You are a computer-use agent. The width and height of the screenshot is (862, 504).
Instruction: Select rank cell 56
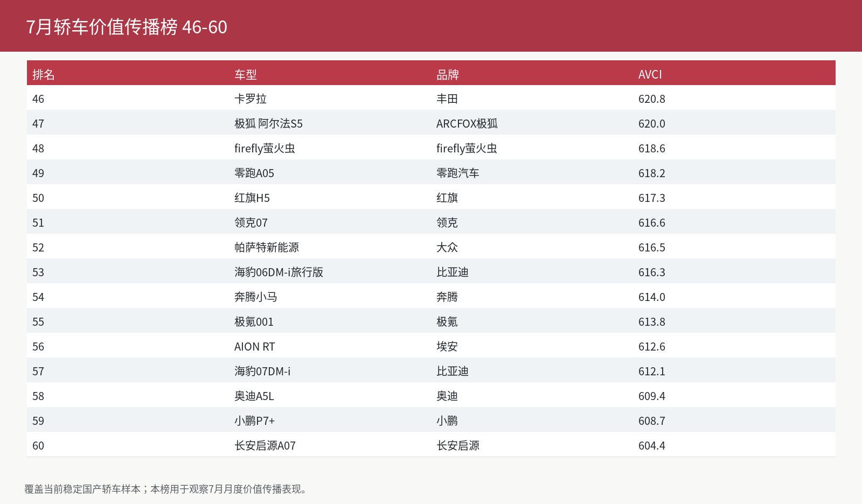38,347
